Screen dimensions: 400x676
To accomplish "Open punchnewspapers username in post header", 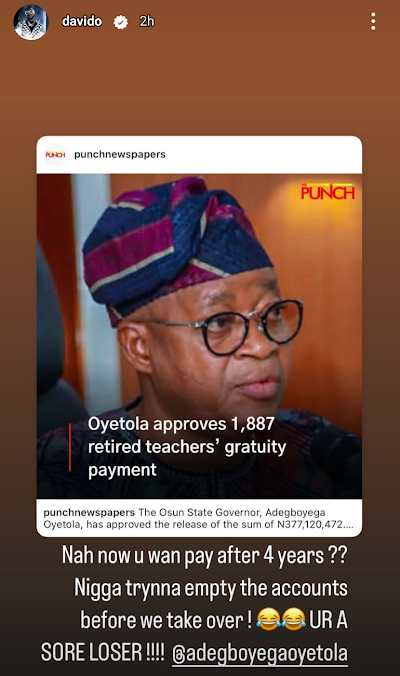I will tap(120, 154).
